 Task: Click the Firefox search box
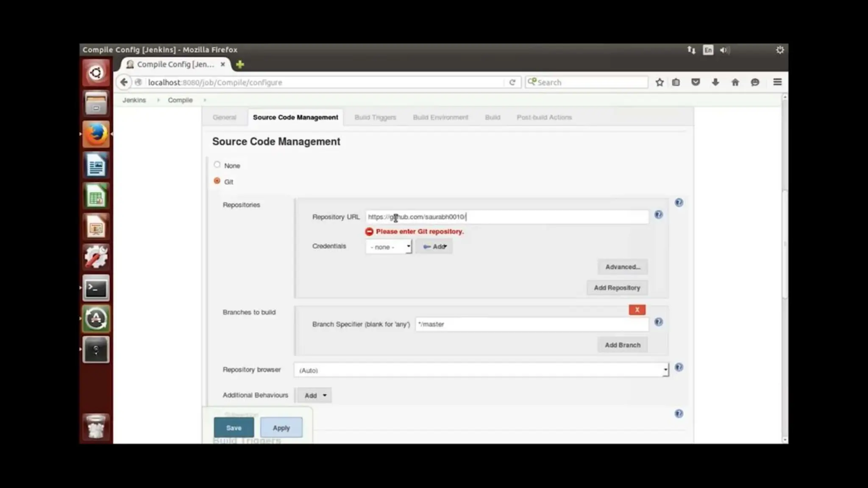pyautogui.click(x=587, y=82)
